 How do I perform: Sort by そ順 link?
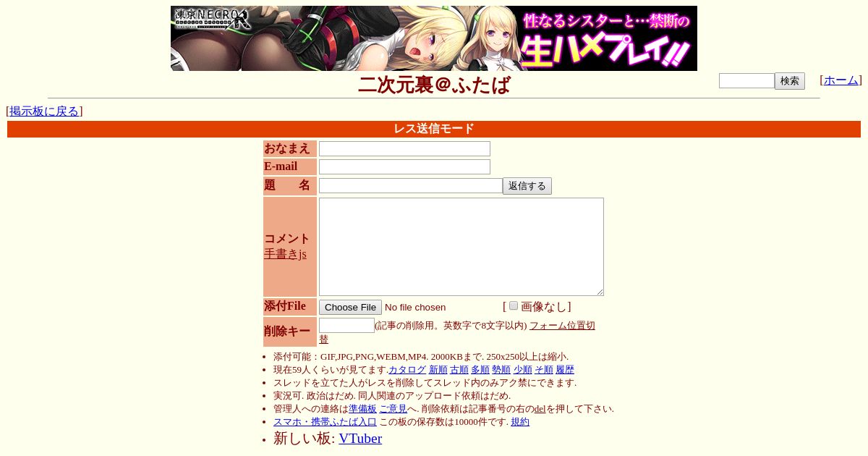point(544,370)
